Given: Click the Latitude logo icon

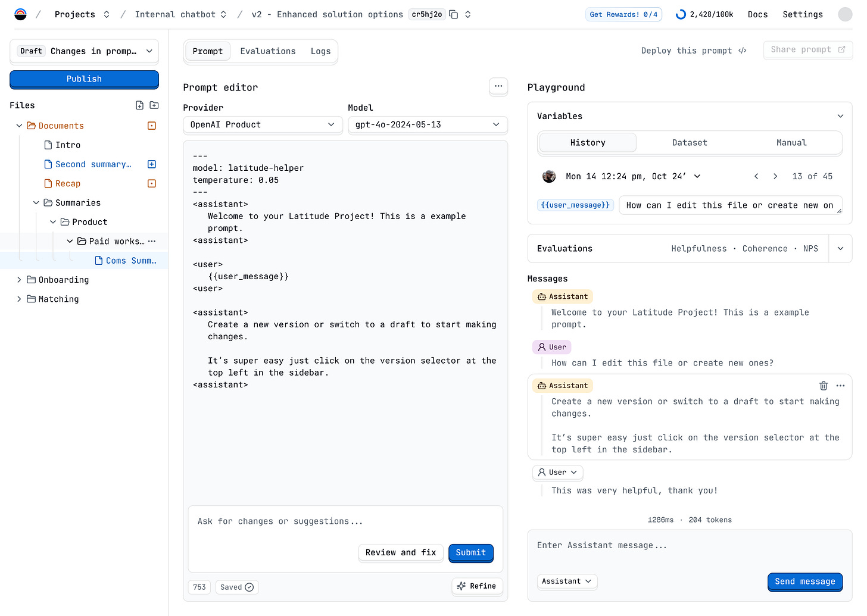Looking at the screenshot, I should (20, 14).
